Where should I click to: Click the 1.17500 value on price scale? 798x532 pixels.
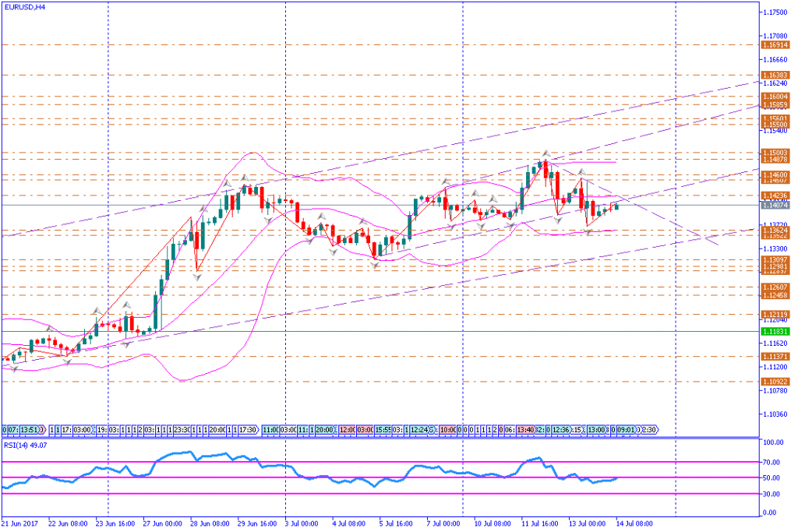775,12
